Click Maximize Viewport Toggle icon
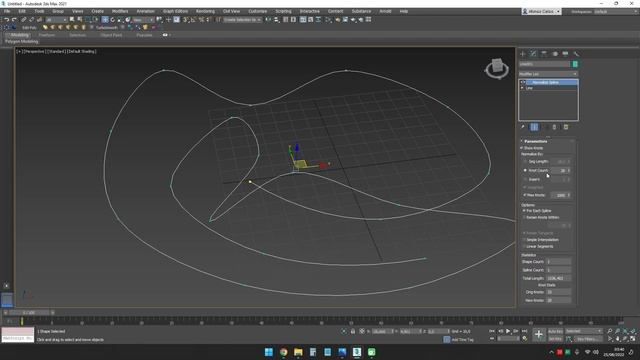 click(633, 338)
